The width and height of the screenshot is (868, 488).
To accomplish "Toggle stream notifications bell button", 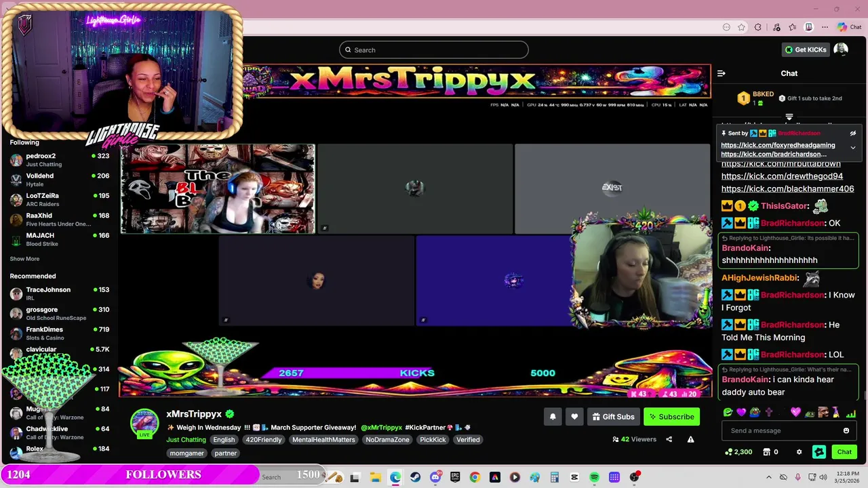I will [553, 417].
